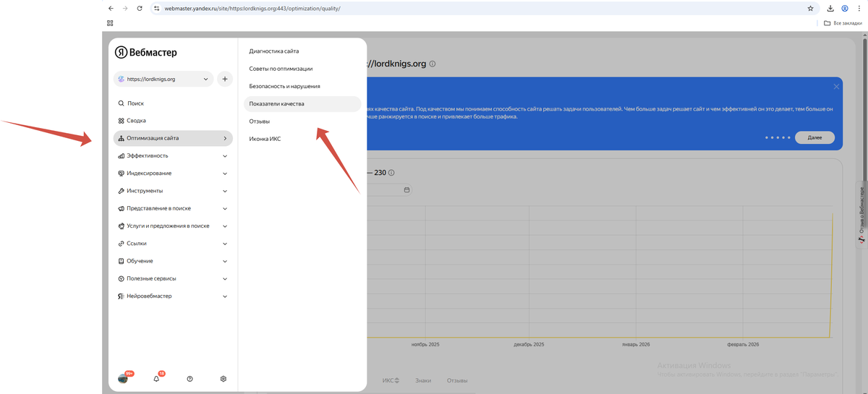Click the Представление в поиске icon
The image size is (868, 394).
(121, 208)
